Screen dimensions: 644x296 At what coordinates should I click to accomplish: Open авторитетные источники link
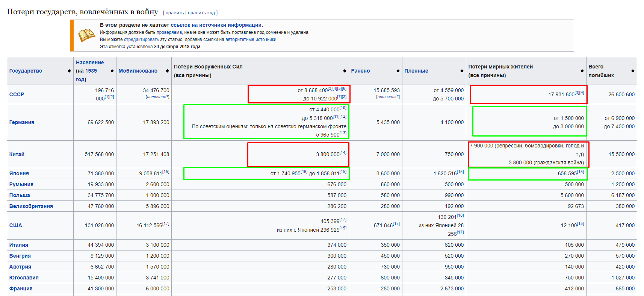point(251,39)
